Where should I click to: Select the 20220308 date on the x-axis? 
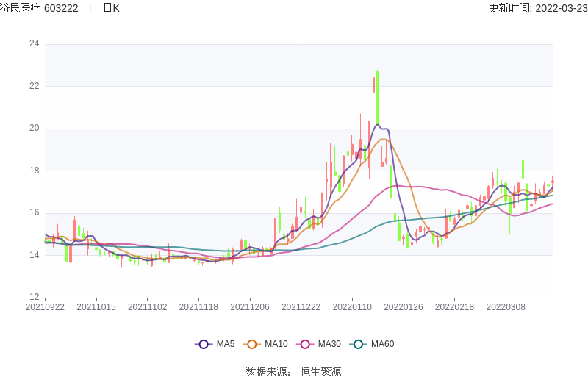(x=506, y=307)
